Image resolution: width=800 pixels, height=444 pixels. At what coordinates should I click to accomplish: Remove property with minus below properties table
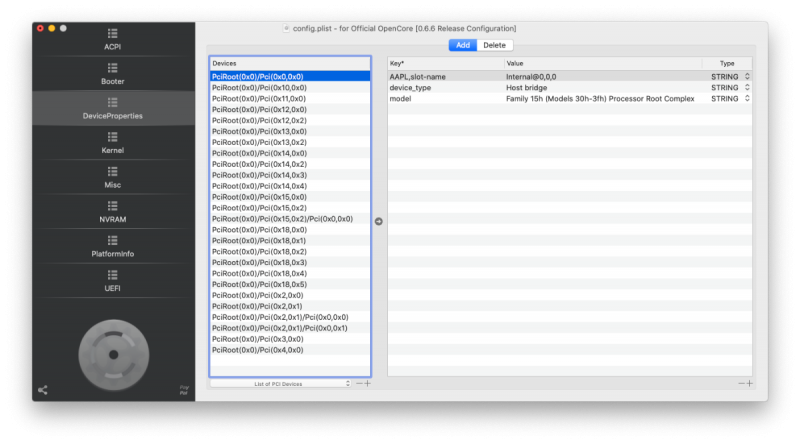click(x=741, y=383)
